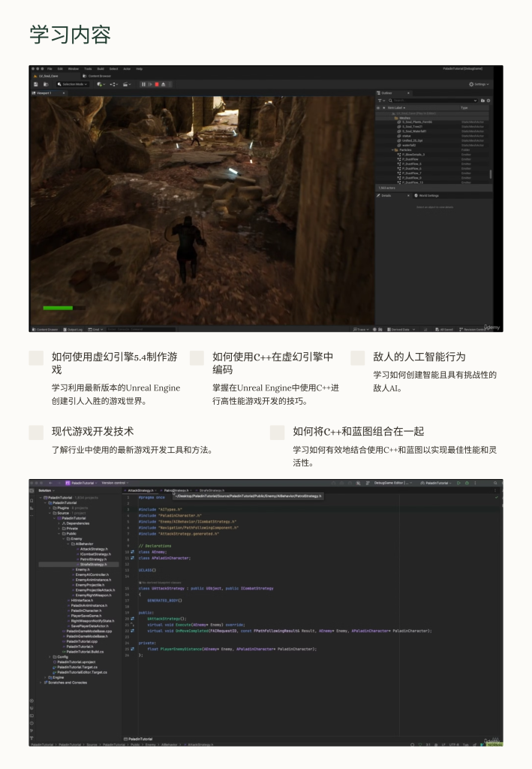Select the AttackStrategy.h editor tab
Image resolution: width=532 pixels, height=769 pixels.
pyautogui.click(x=140, y=490)
